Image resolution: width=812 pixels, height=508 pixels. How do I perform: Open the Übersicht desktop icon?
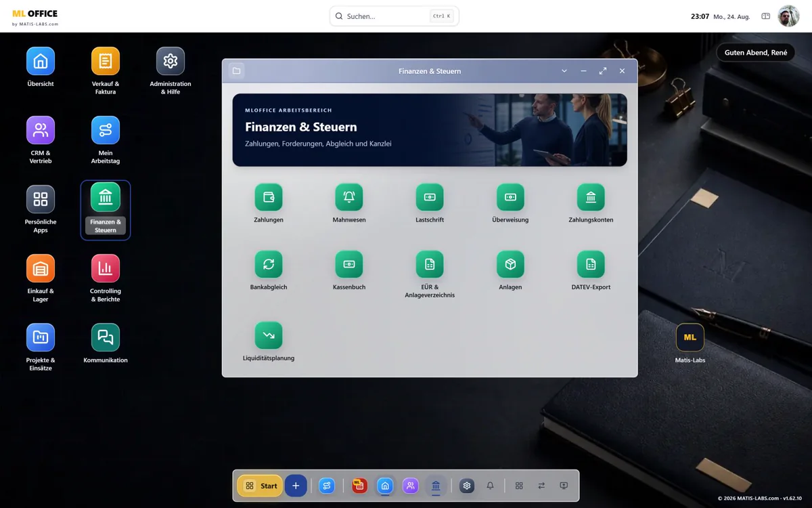coord(41,61)
